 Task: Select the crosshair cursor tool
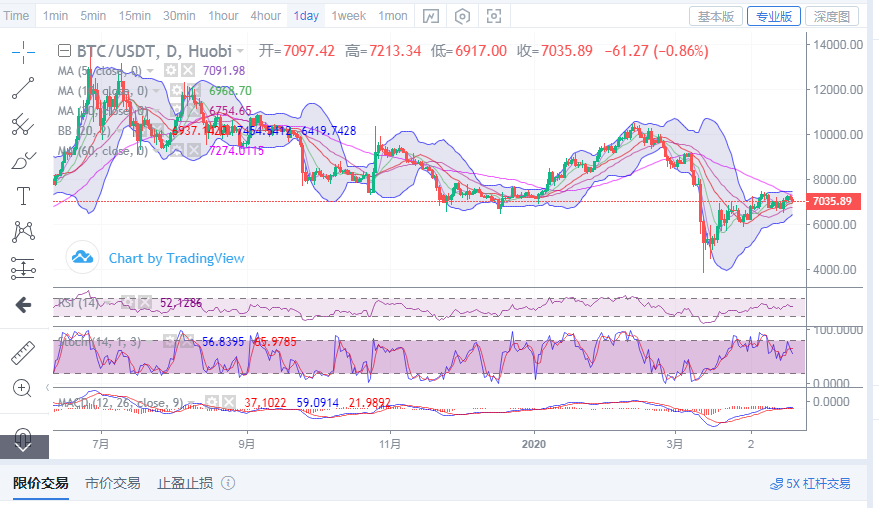(x=23, y=53)
